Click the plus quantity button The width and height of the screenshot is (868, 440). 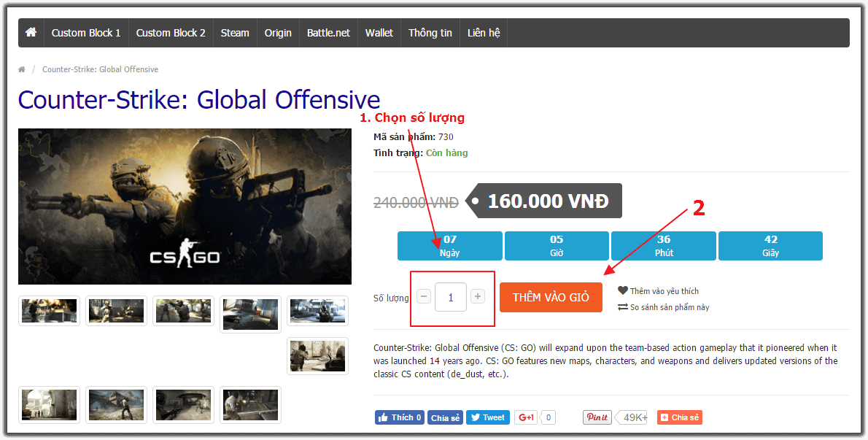[x=478, y=297]
